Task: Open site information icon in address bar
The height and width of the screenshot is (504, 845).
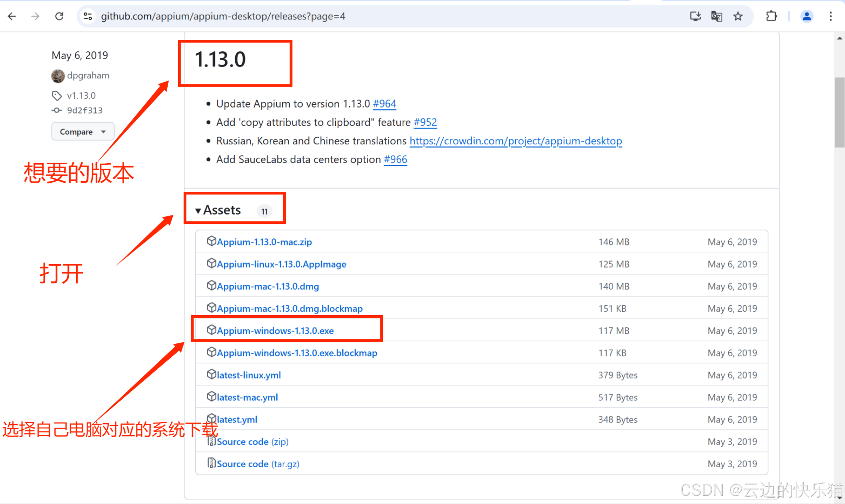Action: [88, 16]
